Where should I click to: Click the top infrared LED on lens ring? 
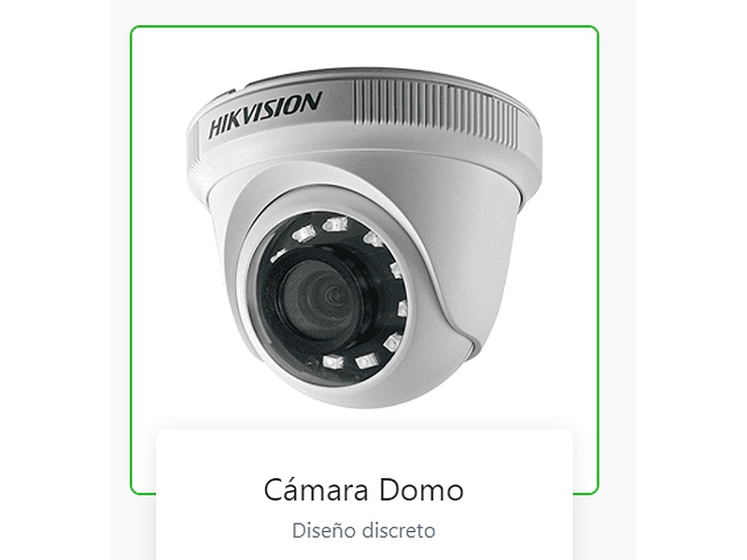point(335,223)
